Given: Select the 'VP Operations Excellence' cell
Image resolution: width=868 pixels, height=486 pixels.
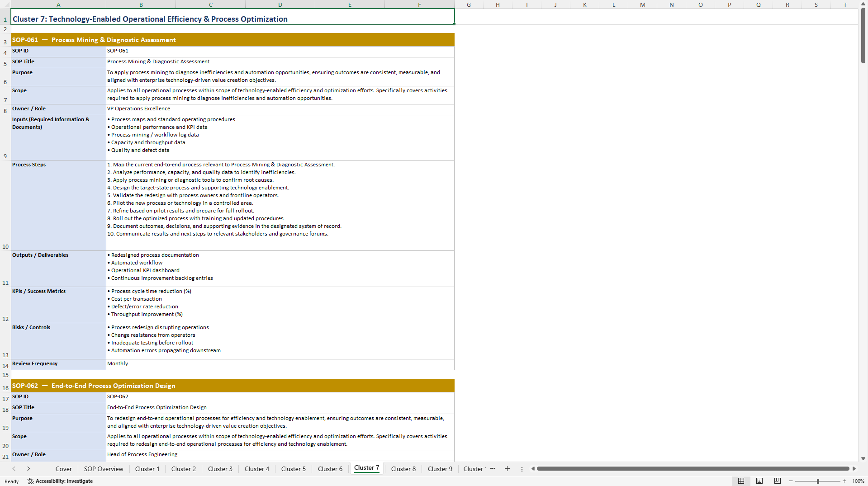Looking at the screenshot, I should tap(280, 109).
